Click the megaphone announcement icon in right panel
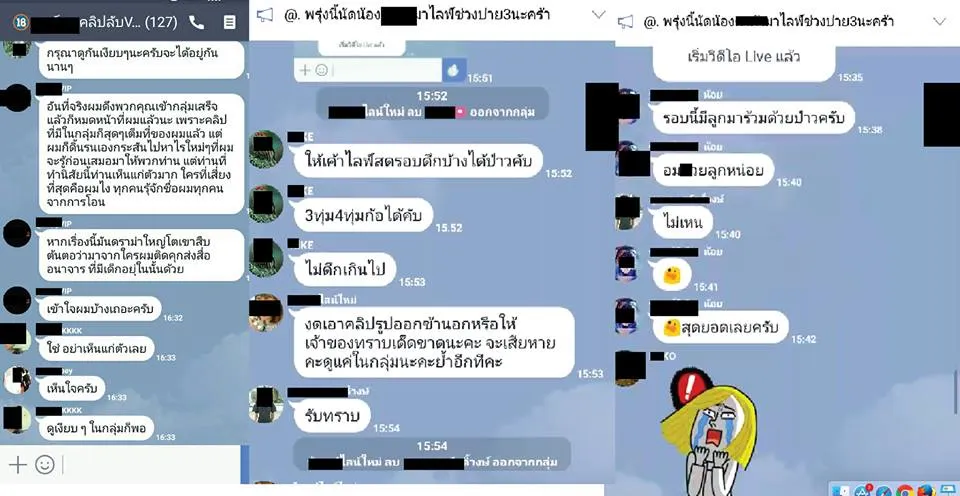Viewport: 960px width, 496px height. [x=625, y=22]
